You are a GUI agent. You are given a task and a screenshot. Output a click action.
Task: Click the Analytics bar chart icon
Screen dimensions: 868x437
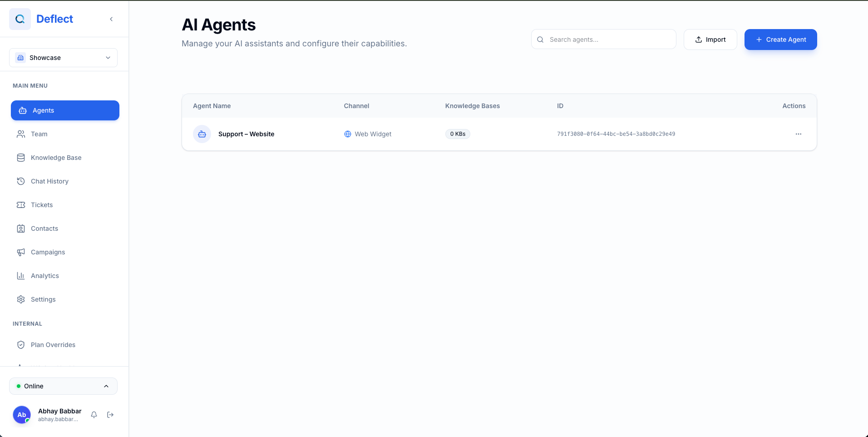point(21,276)
